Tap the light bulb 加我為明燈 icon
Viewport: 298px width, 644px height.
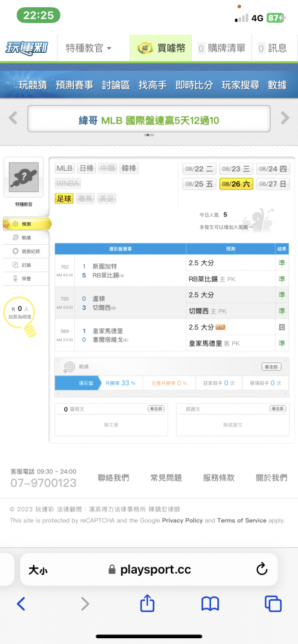20,316
